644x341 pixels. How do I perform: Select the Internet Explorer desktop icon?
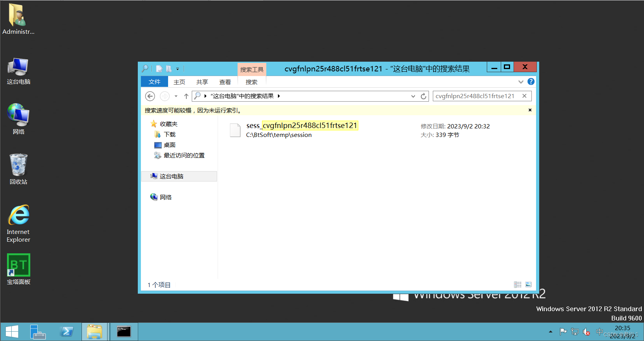pos(18,224)
